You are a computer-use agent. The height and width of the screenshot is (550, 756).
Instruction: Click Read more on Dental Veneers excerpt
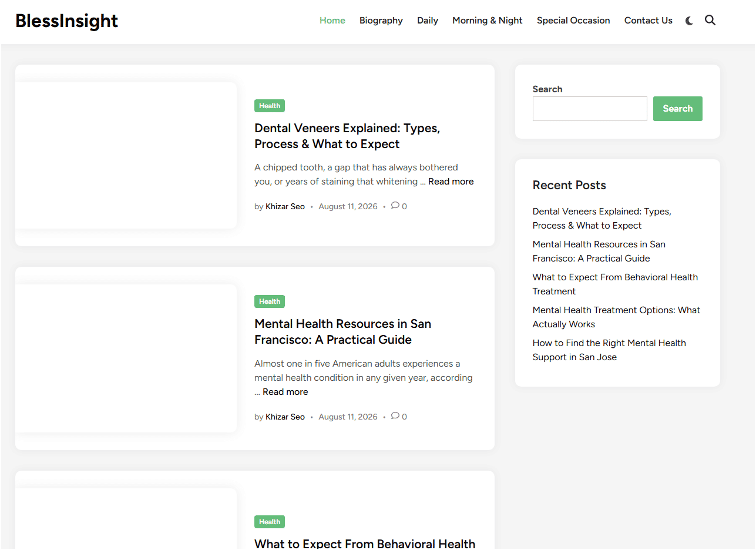[451, 182]
